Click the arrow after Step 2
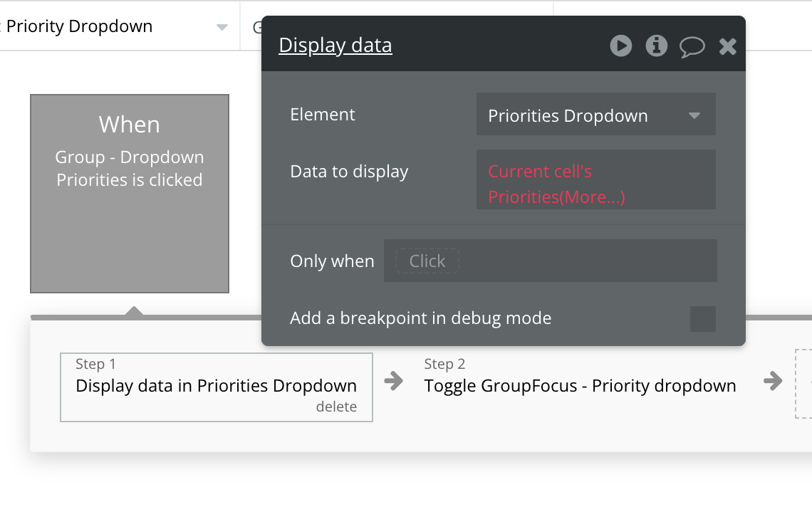The height and width of the screenshot is (507, 812). click(x=773, y=381)
